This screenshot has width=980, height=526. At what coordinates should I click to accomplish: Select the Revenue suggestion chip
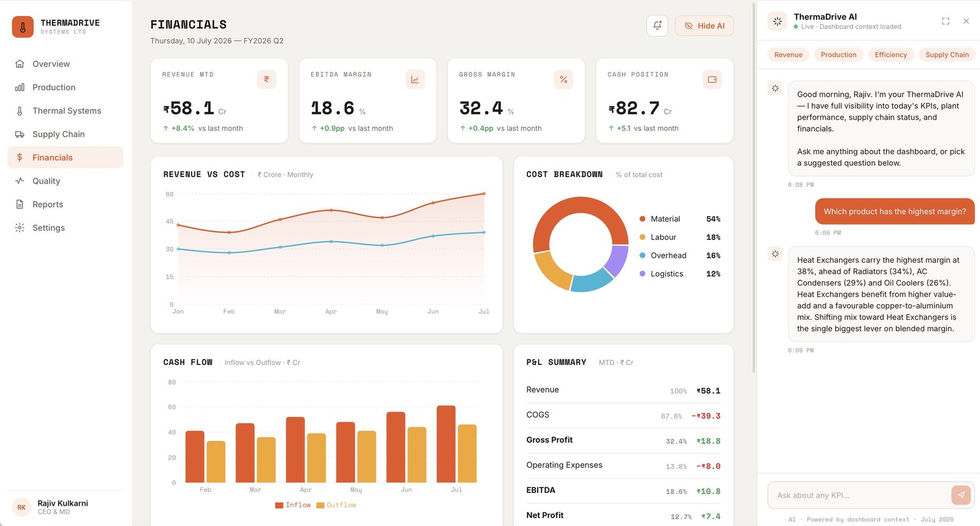pyautogui.click(x=788, y=54)
